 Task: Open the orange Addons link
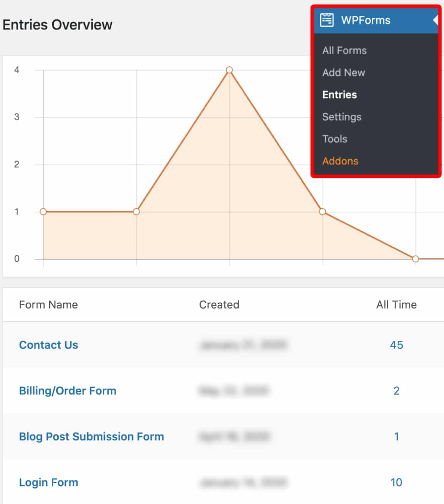click(340, 161)
